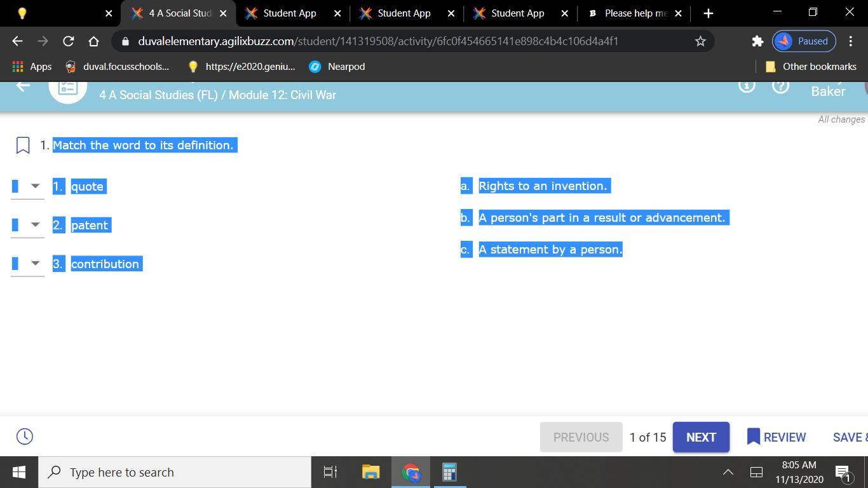The image size is (868, 488).
Task: Click the assessment checklist icon in header
Action: 68,89
